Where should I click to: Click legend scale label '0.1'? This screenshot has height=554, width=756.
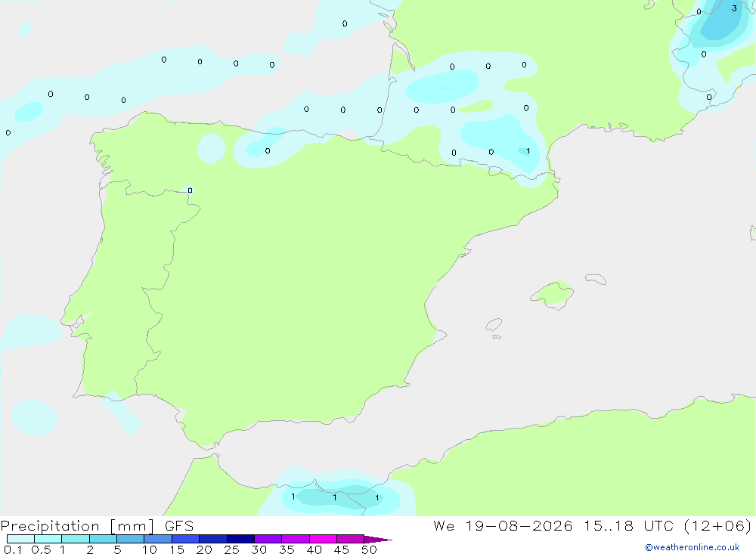tap(13, 549)
